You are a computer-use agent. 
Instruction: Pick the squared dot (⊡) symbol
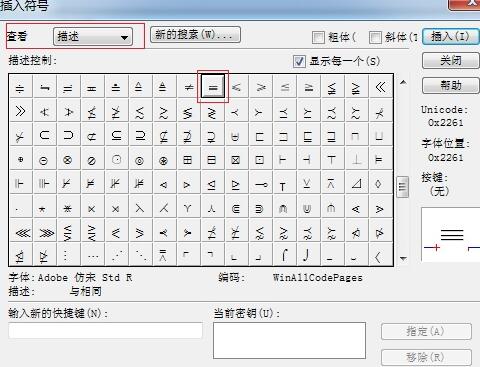coord(261,159)
